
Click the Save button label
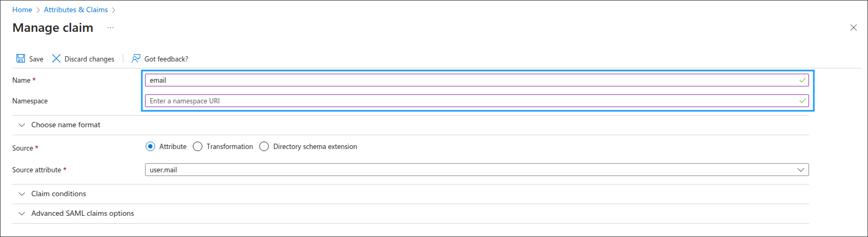[36, 59]
